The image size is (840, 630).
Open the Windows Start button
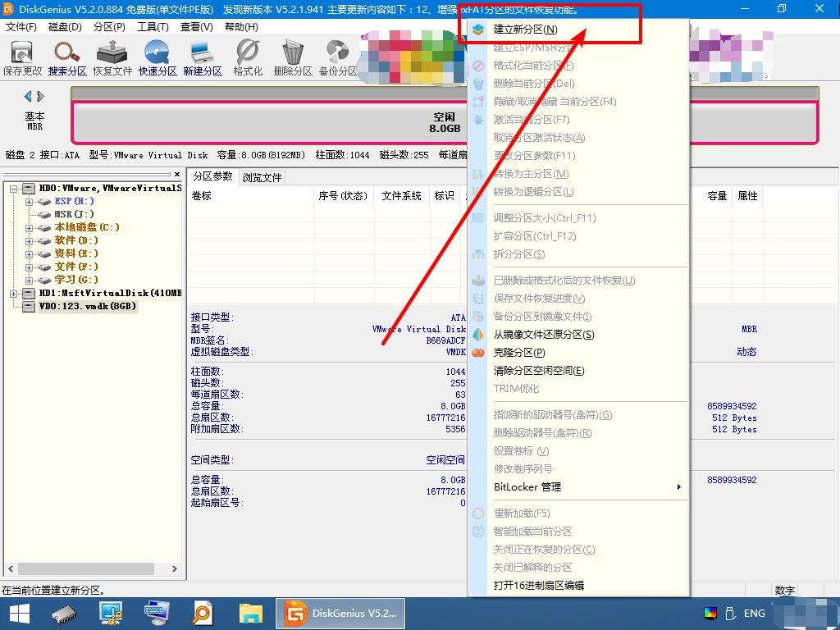pyautogui.click(x=18, y=613)
